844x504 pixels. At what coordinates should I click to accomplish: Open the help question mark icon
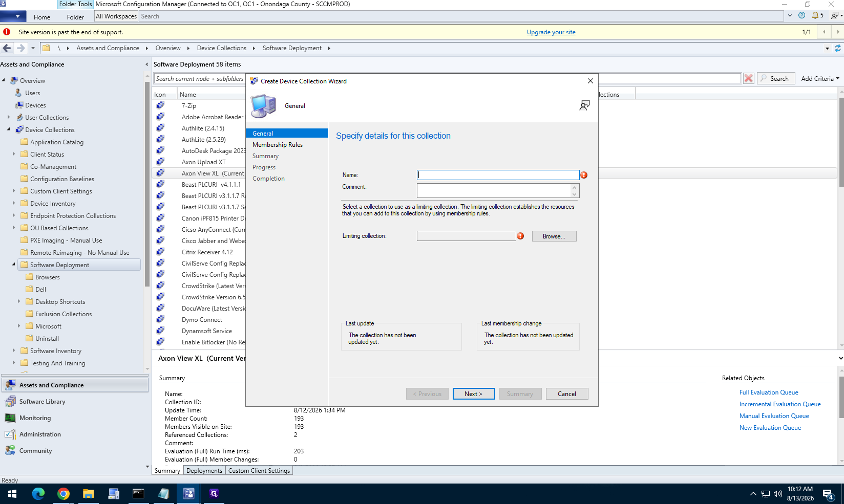click(x=802, y=15)
